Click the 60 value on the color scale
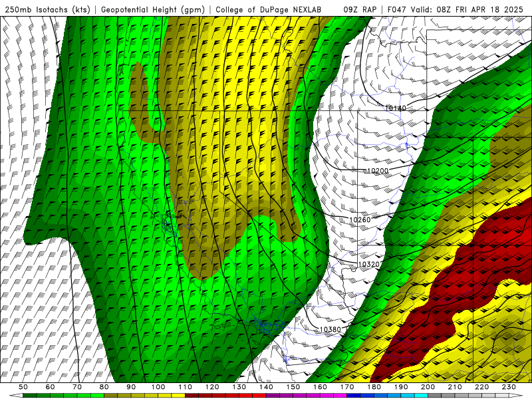The height and width of the screenshot is (399, 532). pyautogui.click(x=51, y=387)
